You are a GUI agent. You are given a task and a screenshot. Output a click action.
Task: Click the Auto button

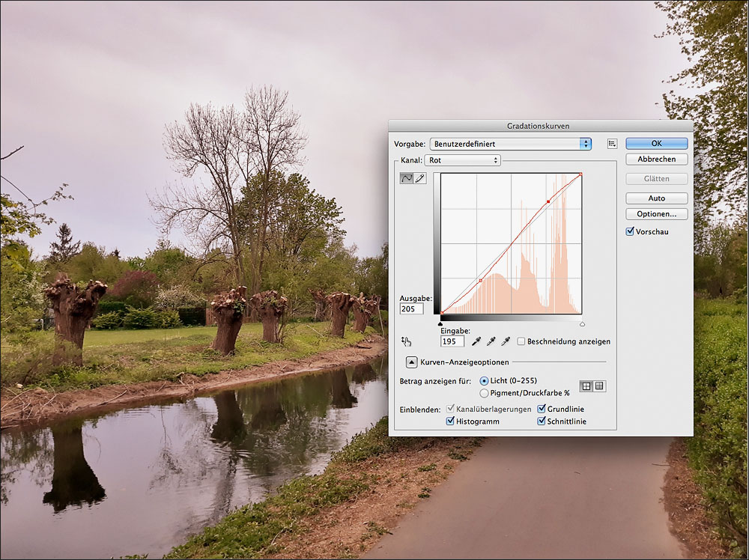click(x=657, y=198)
